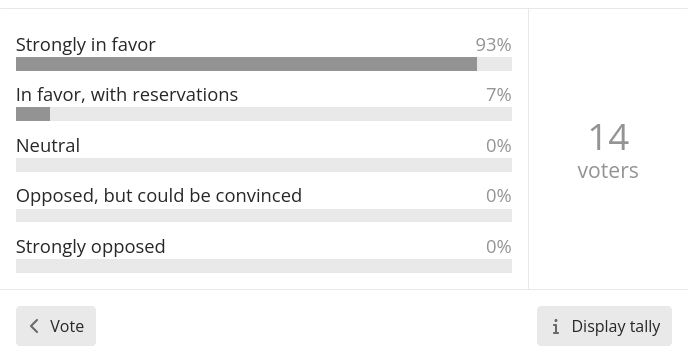This screenshot has width=688, height=362.
Task: Click the 7% result value
Action: 499,95
